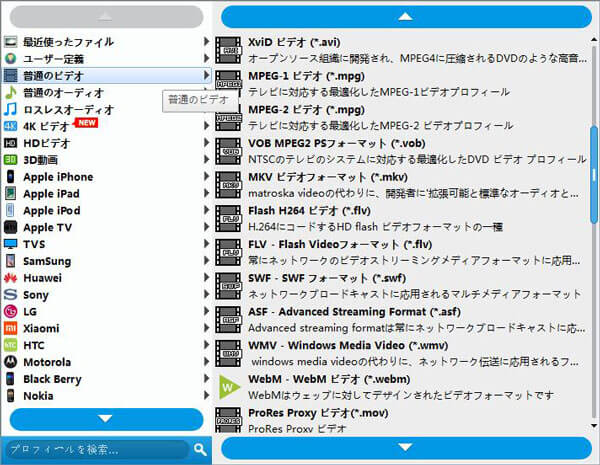Select the 普通のオーディオ category
The image size is (600, 465).
coord(107,92)
